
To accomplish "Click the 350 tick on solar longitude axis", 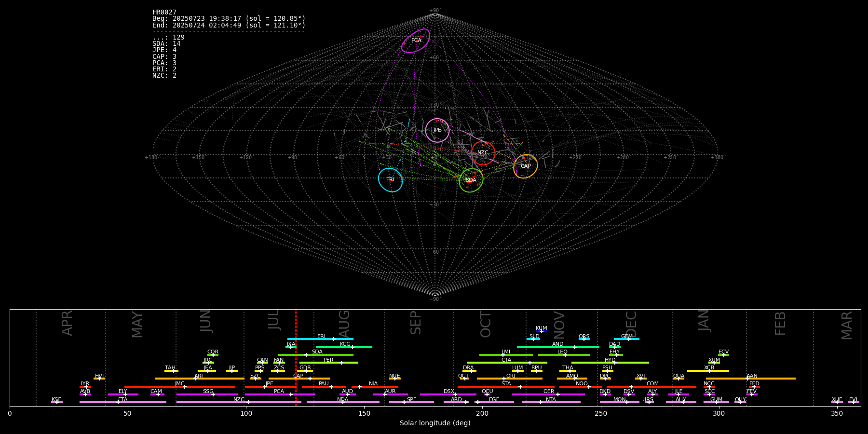I will tap(837, 414).
